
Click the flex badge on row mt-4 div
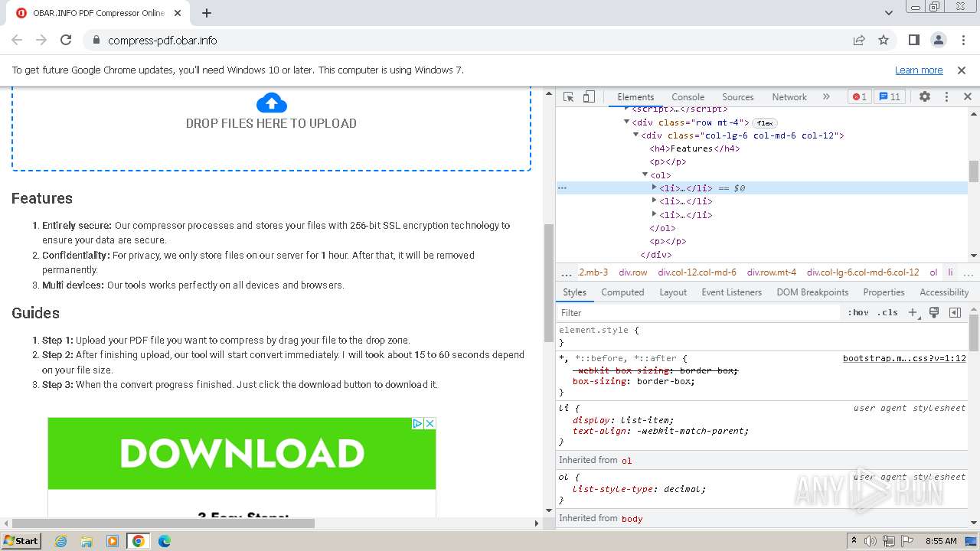tap(764, 122)
